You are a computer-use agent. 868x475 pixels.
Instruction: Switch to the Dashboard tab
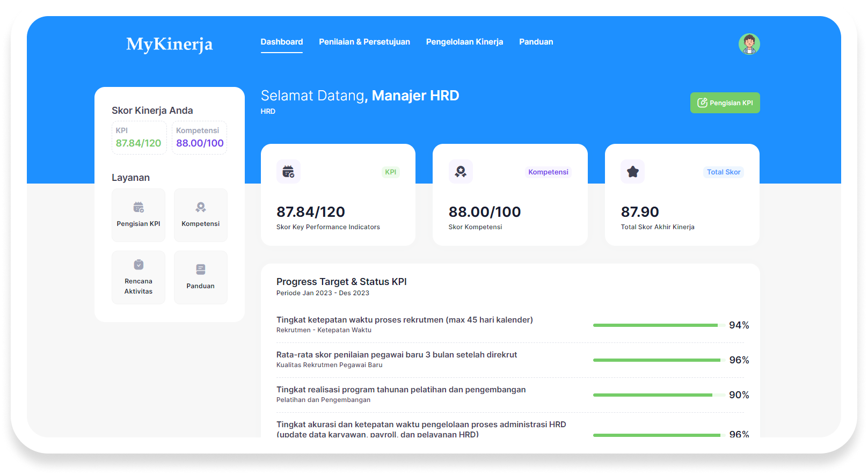282,42
